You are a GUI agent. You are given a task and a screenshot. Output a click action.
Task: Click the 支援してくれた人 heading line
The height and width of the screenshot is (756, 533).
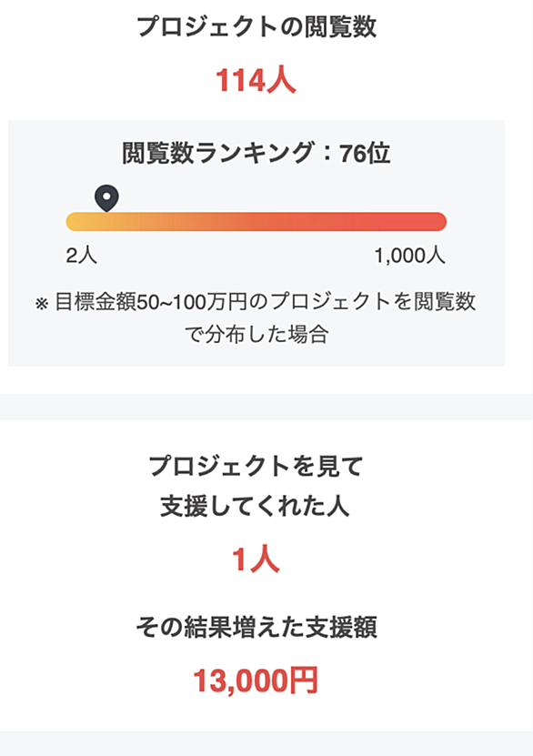pos(256,506)
